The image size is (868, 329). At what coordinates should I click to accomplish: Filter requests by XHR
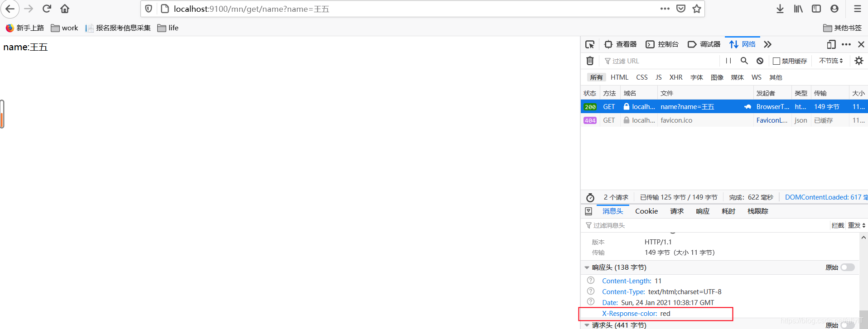point(676,77)
